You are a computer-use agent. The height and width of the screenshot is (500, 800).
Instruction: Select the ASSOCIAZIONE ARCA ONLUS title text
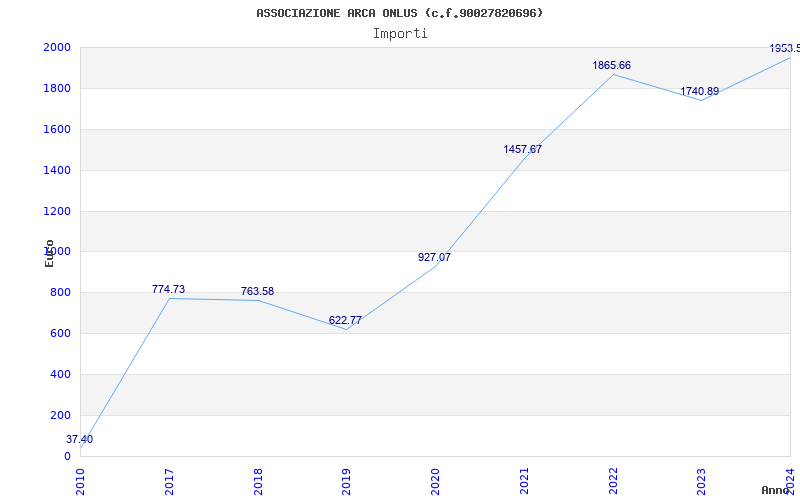[x=336, y=13]
